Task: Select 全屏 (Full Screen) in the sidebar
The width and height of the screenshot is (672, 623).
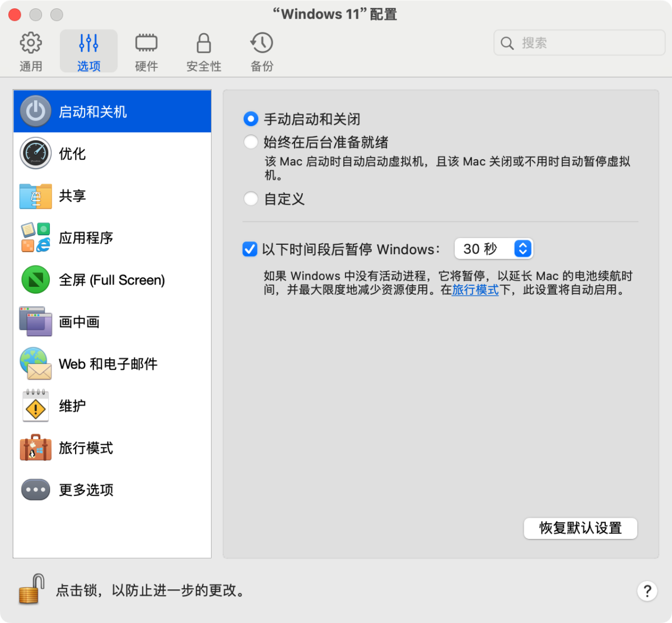Action: tap(112, 280)
